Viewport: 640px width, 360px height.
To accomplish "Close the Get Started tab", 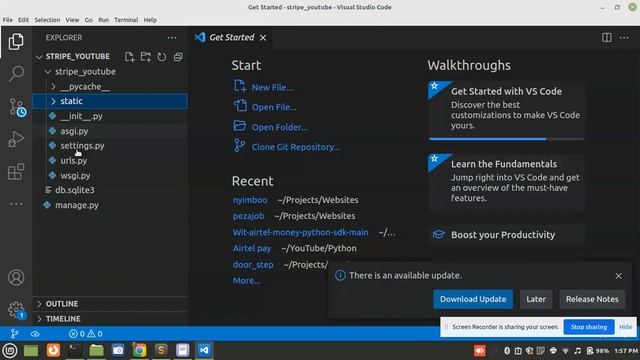I will tap(263, 38).
